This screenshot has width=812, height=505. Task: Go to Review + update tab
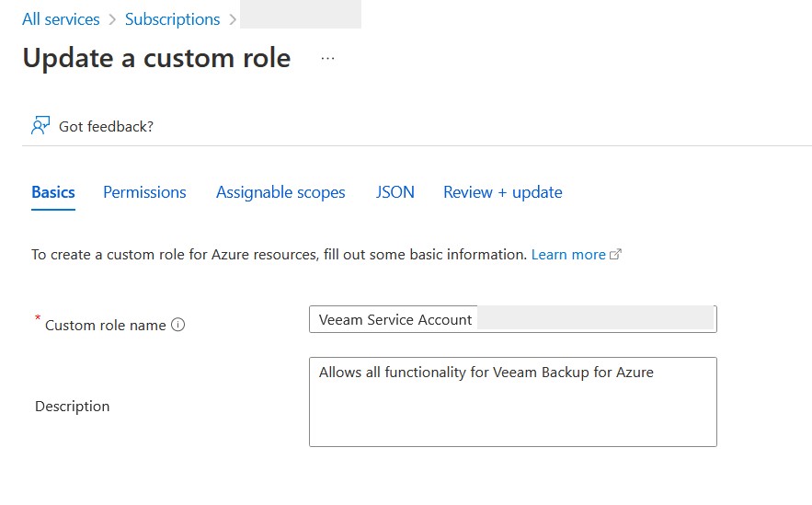click(x=503, y=192)
